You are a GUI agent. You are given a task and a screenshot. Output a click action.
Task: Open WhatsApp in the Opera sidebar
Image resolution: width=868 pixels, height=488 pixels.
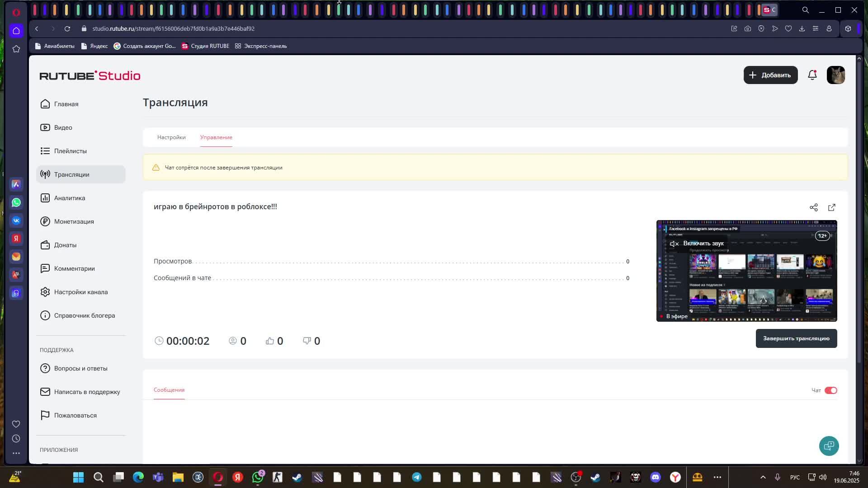(16, 202)
